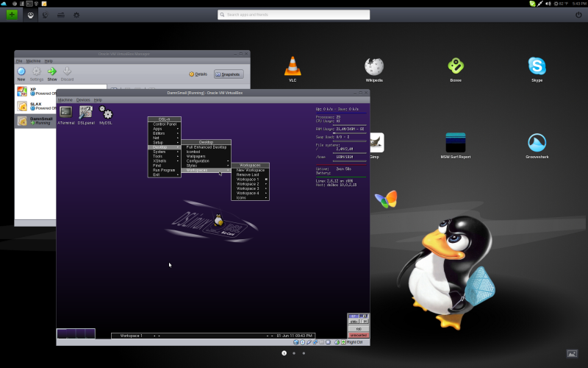Click the green plus add-app button

(x=12, y=15)
